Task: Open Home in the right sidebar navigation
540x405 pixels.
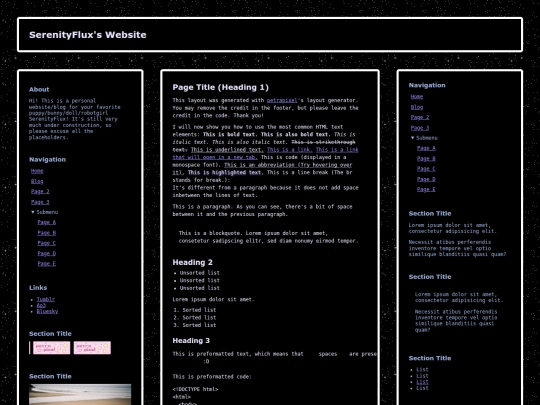Action: (x=417, y=97)
